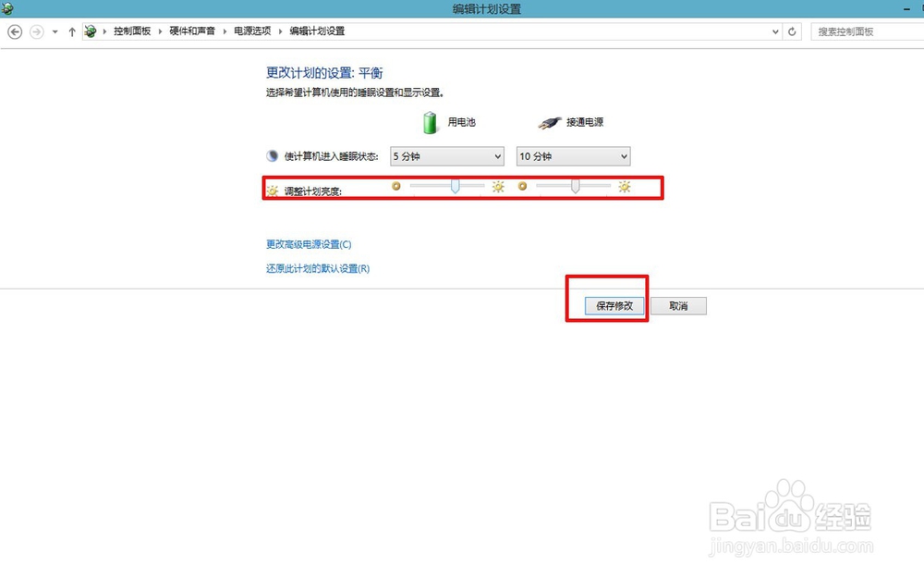The height and width of the screenshot is (578, 924).
Task: Click the large sun icon right of AC slider
Action: click(624, 186)
